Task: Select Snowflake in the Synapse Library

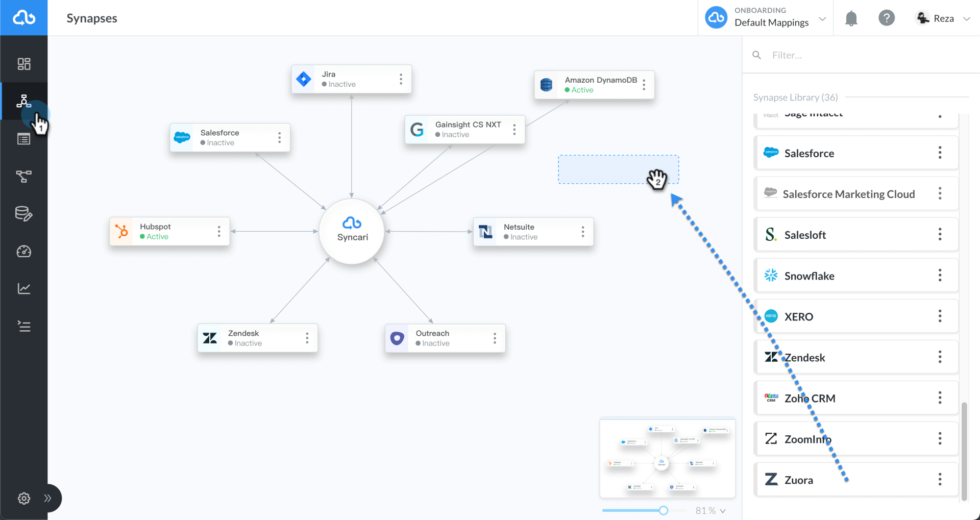Action: 856,276
